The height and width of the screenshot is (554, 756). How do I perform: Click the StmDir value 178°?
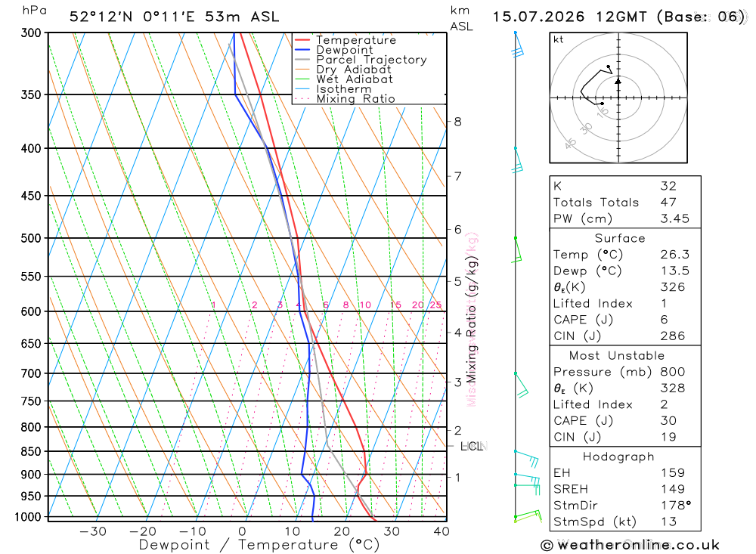(675, 506)
